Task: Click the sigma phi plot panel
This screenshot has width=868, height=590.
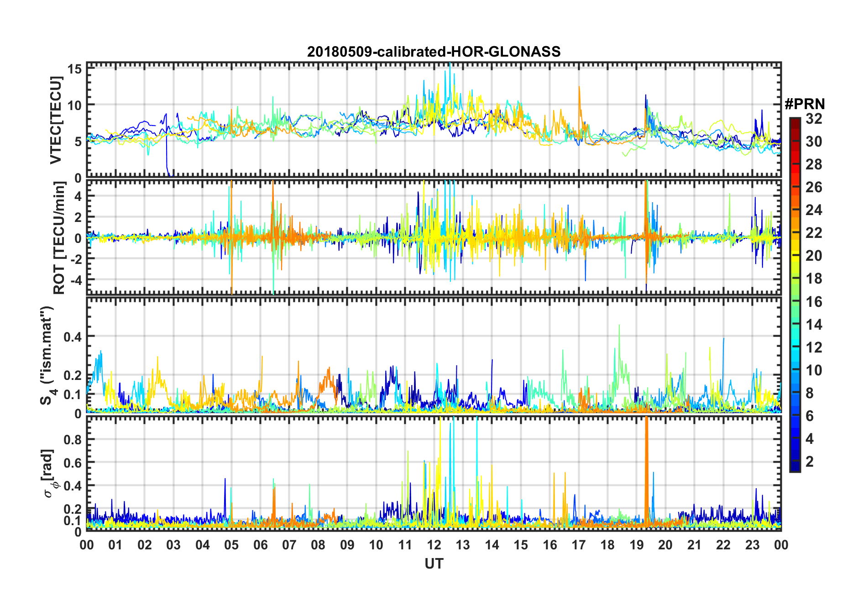Action: point(434,473)
